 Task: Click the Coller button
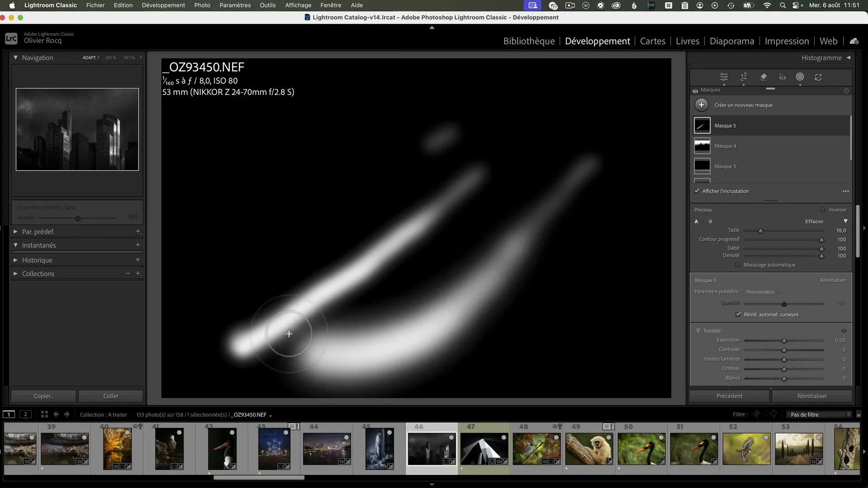coord(111,396)
